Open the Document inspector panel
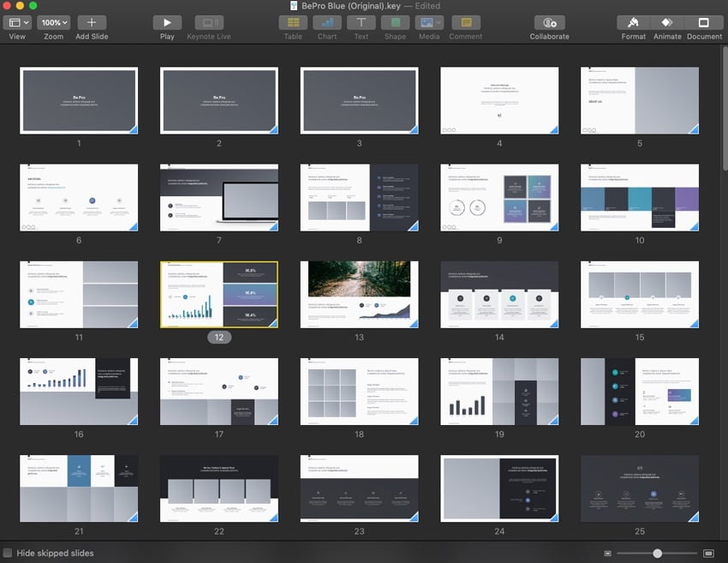The image size is (728, 563). (704, 23)
